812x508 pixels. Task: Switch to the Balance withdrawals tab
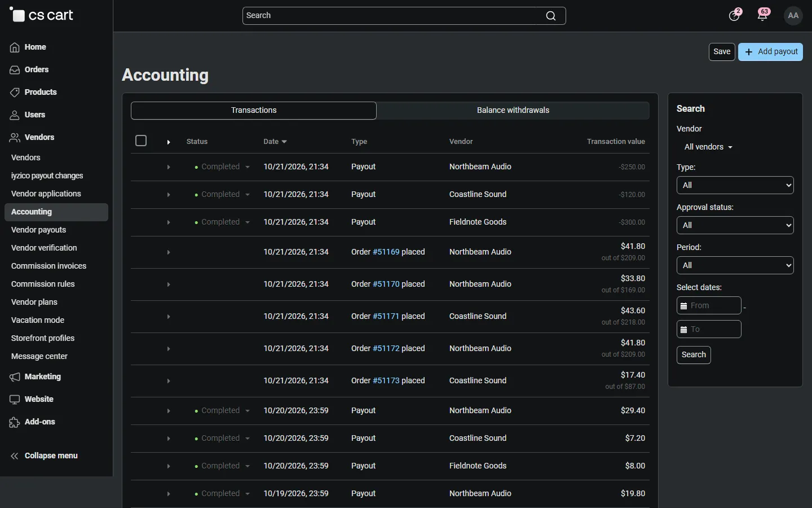[x=513, y=111]
